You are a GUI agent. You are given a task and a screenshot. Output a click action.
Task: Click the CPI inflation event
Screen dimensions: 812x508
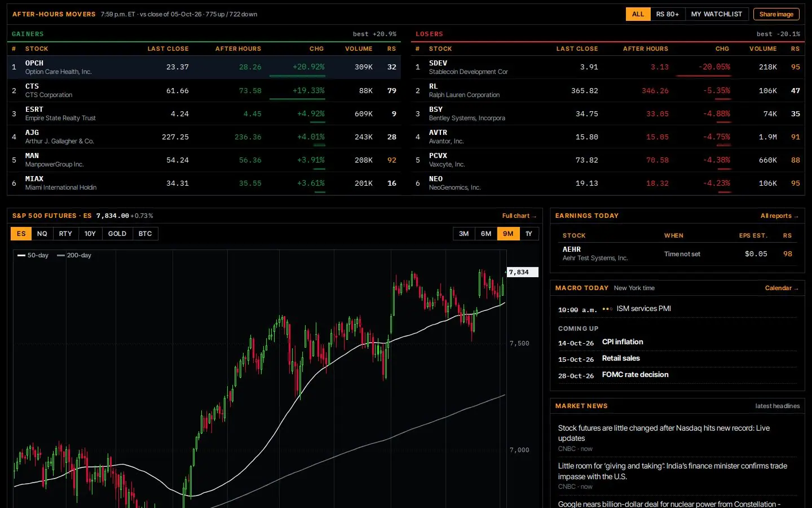[623, 342]
